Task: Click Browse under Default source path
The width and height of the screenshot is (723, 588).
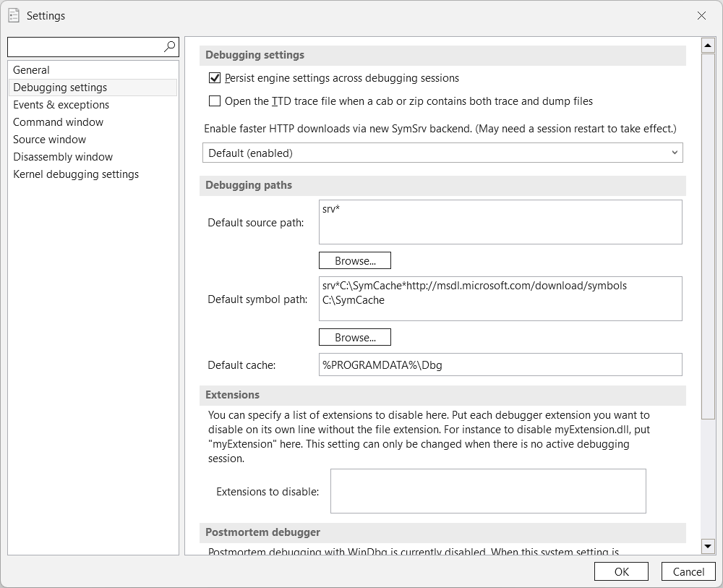Action: [x=354, y=260]
